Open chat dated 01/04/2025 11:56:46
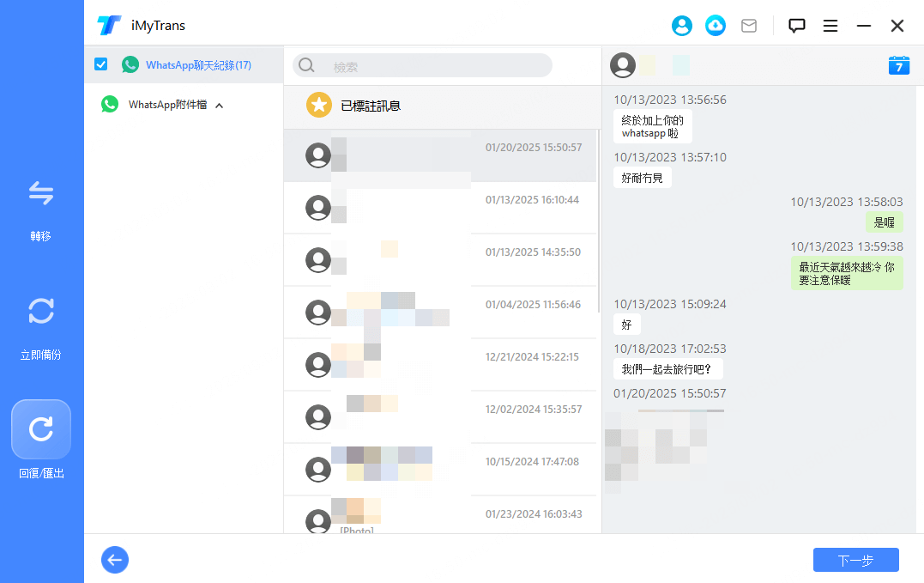Viewport: 924px width, 583px height. pyautogui.click(x=440, y=313)
